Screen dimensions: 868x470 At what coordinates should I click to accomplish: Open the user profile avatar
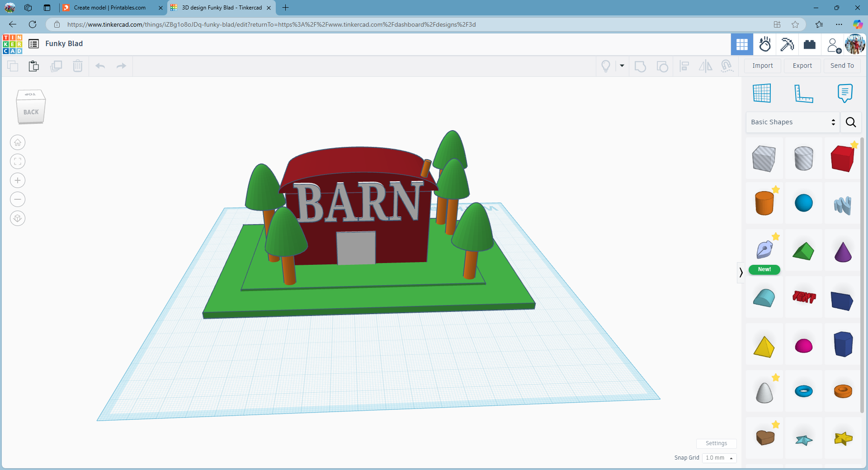pyautogui.click(x=855, y=44)
